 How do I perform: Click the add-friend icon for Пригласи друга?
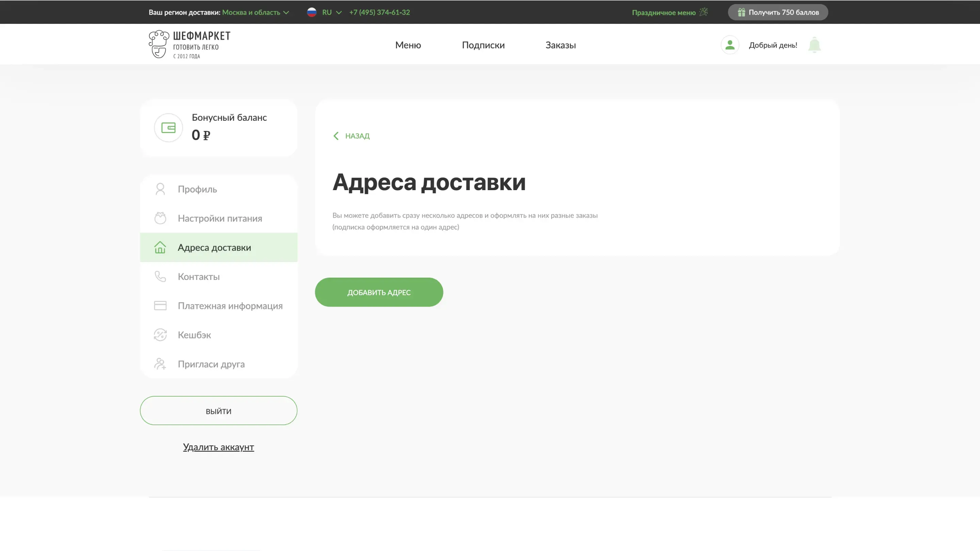(160, 364)
